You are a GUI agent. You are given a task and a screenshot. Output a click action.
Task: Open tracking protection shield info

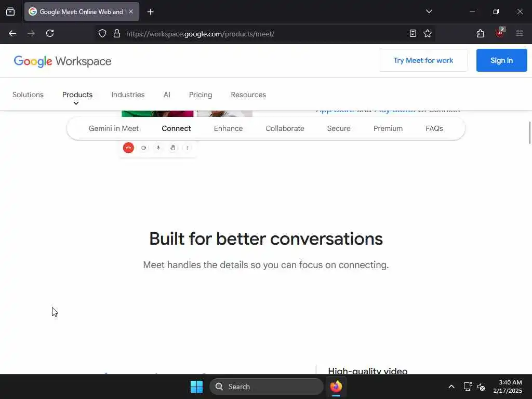tap(102, 34)
